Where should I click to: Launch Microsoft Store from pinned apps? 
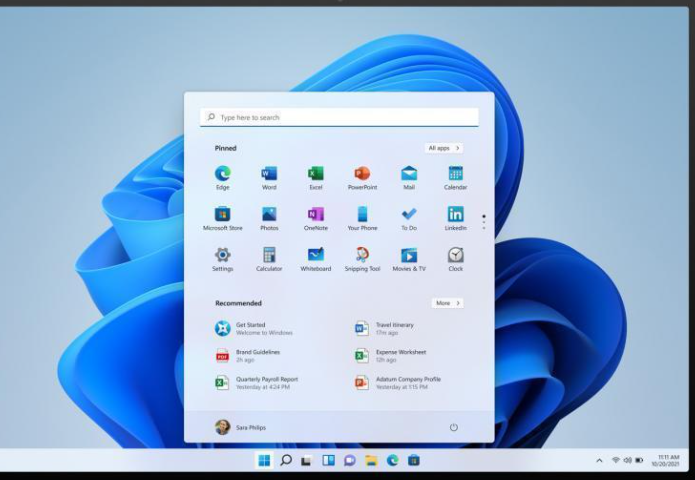click(223, 219)
